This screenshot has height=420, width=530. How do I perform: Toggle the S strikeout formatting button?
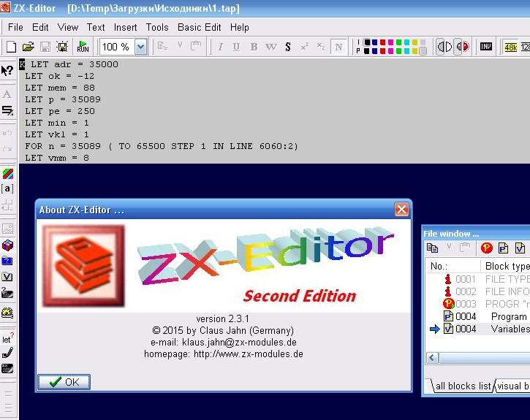(x=288, y=47)
